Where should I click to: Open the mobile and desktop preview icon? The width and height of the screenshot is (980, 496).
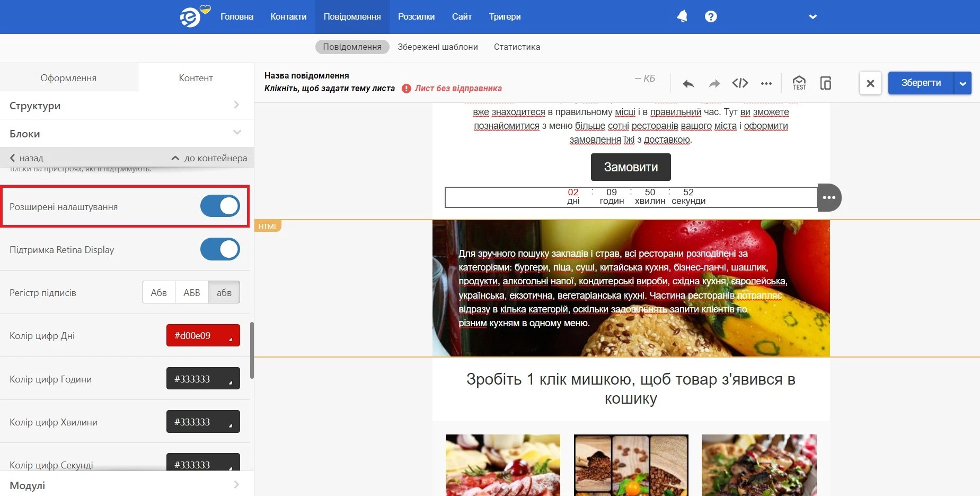[825, 83]
